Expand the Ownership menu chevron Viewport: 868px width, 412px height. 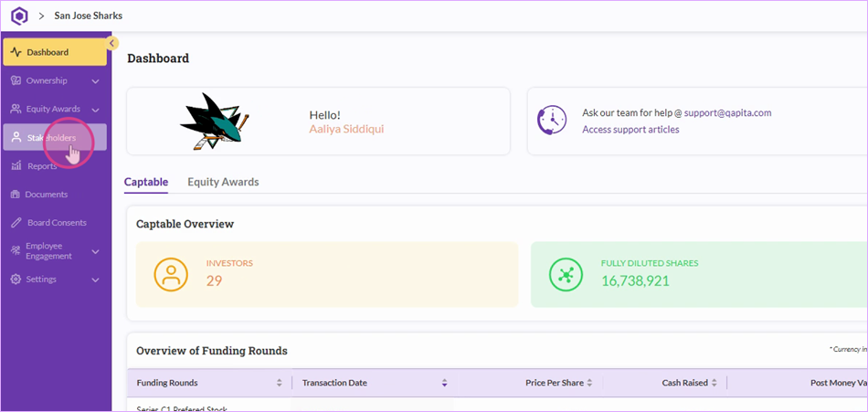tap(95, 81)
